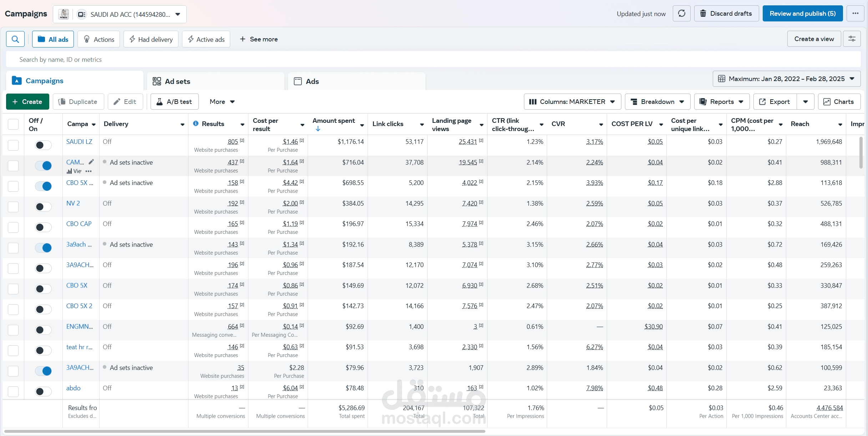The height and width of the screenshot is (436, 868).
Task: Click the refresh data icon
Action: pyautogui.click(x=681, y=14)
